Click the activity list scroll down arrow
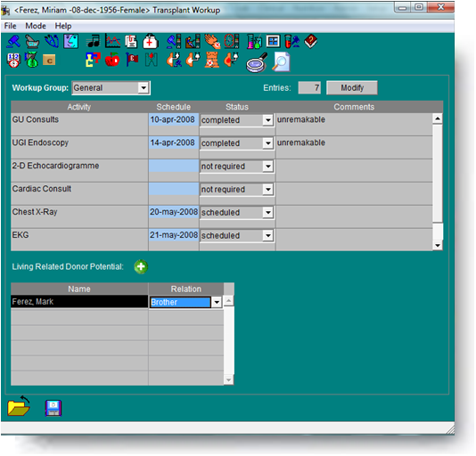This screenshot has height=456, width=476. pyautogui.click(x=438, y=246)
